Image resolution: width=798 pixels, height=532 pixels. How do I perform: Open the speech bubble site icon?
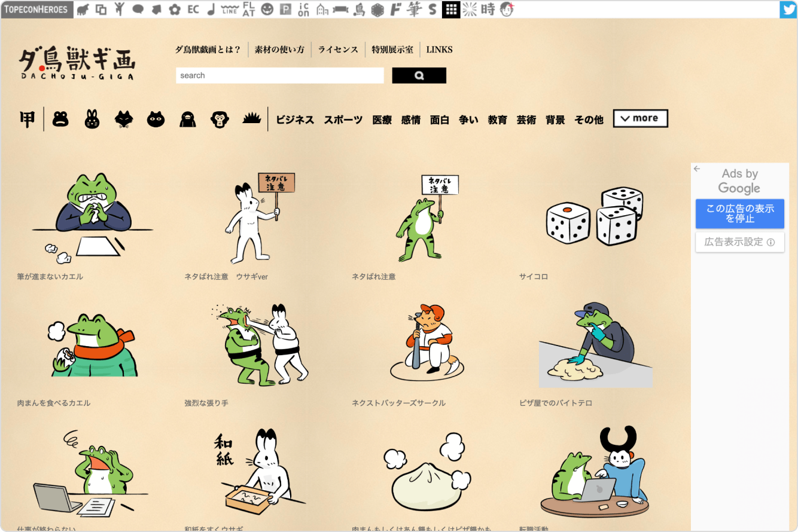[138, 10]
